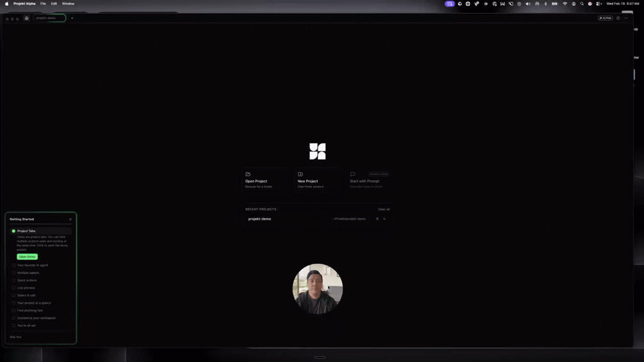Add a new project tab with plus
Image resolution: width=644 pixels, height=362 pixels.
(72, 18)
